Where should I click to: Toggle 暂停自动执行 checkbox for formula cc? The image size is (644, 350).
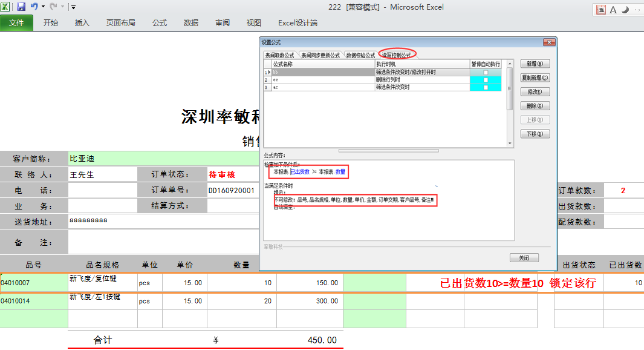[x=486, y=80]
